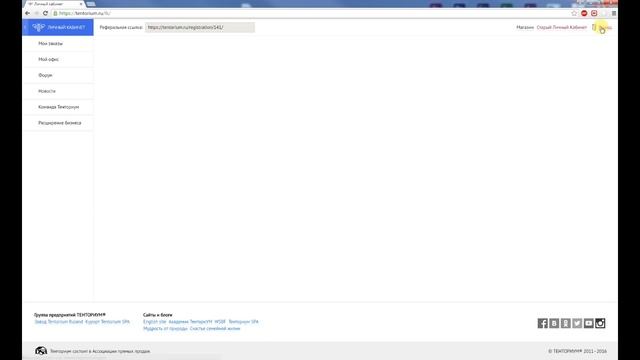Click the ТЕНТОРИУМ 2011-2016 copyright text

pos(578,351)
